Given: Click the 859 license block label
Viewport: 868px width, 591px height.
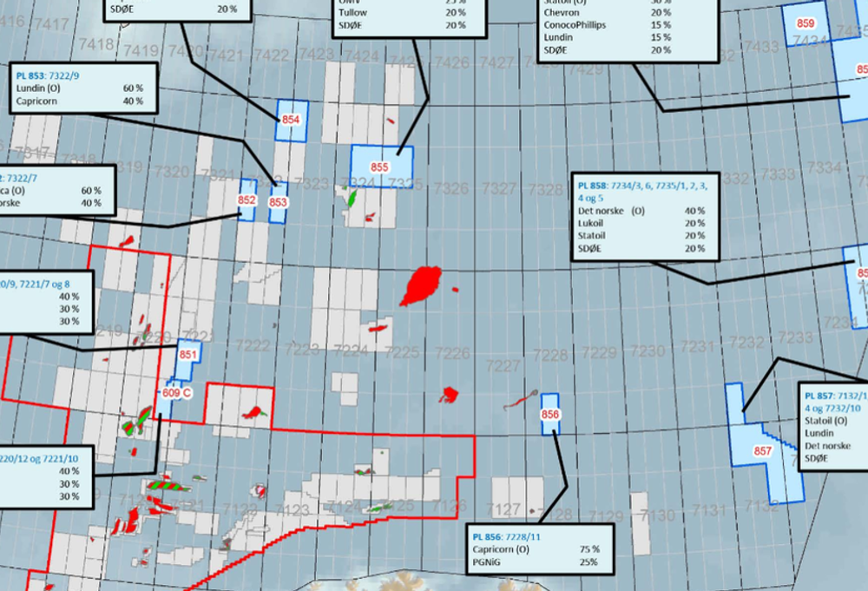Looking at the screenshot, I should (x=806, y=23).
